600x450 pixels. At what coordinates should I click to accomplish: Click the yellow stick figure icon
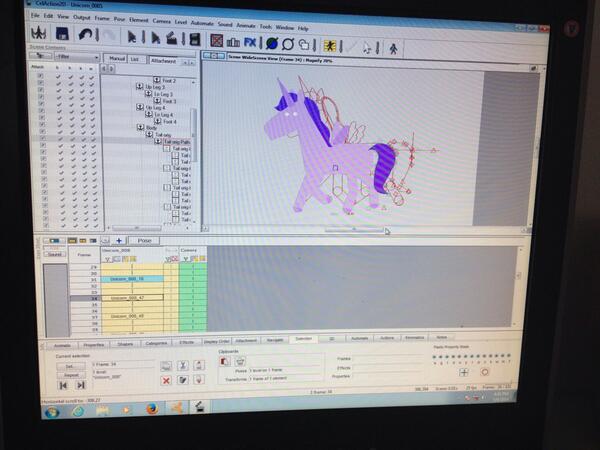tap(329, 46)
